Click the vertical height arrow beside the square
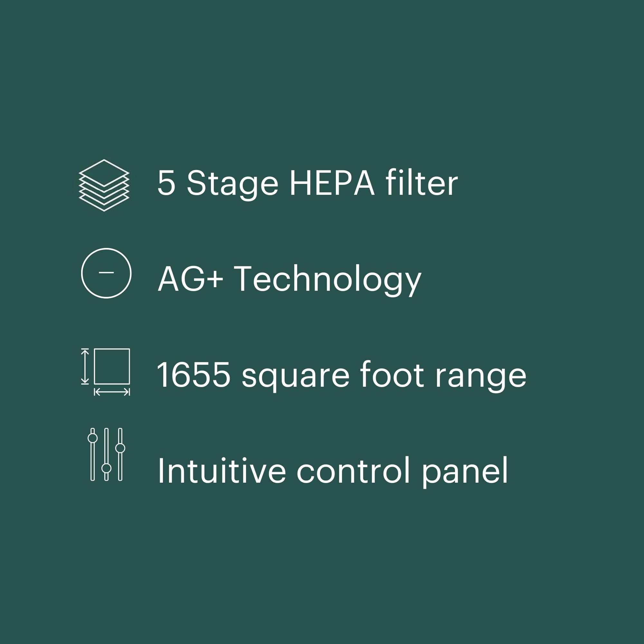 (85, 366)
